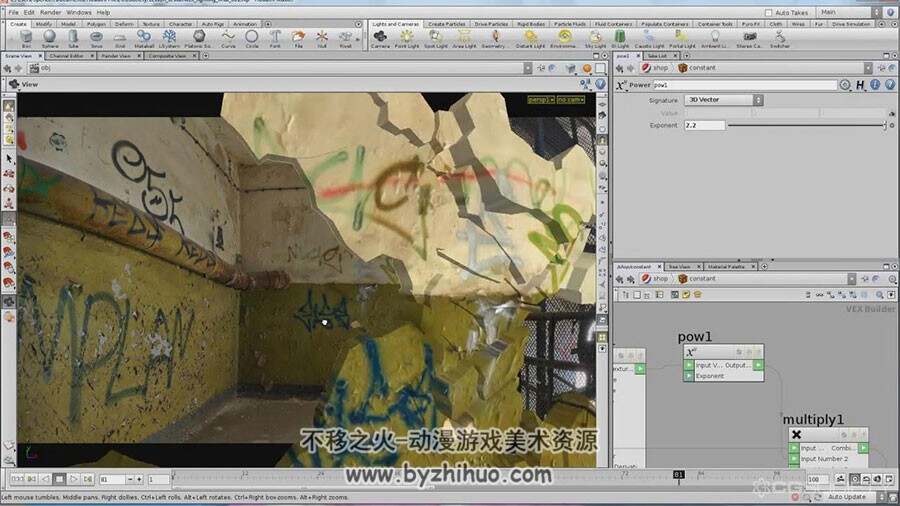The image size is (900, 506).
Task: Add an Environment Light from the shelf
Action: point(564,39)
